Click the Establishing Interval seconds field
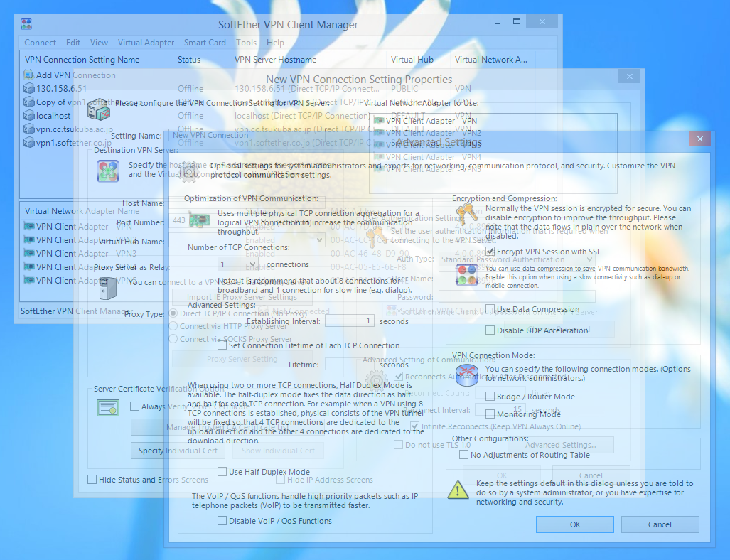Screen dimensions: 730x560 [x=349, y=321]
